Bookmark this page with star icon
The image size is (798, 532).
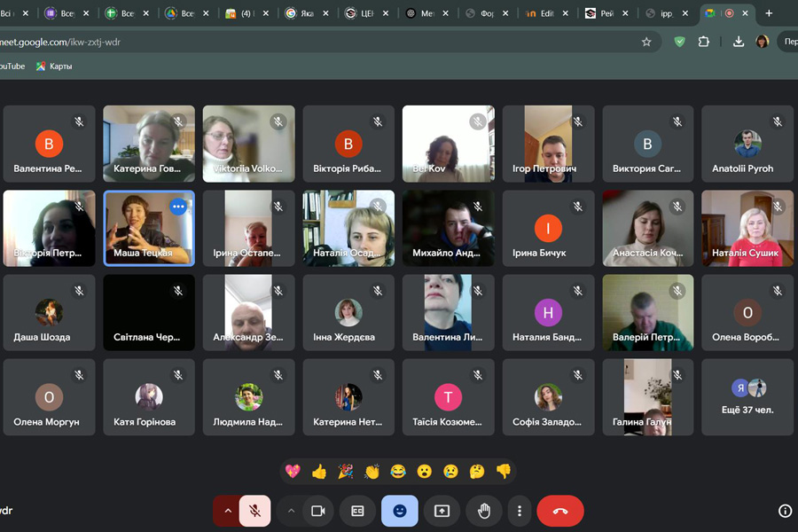(x=646, y=42)
